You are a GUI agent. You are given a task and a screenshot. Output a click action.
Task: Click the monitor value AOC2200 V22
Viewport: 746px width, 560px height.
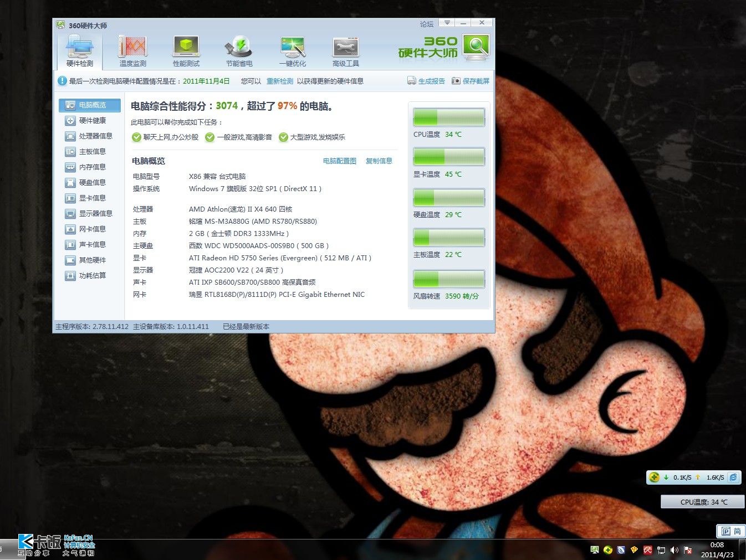236,270
